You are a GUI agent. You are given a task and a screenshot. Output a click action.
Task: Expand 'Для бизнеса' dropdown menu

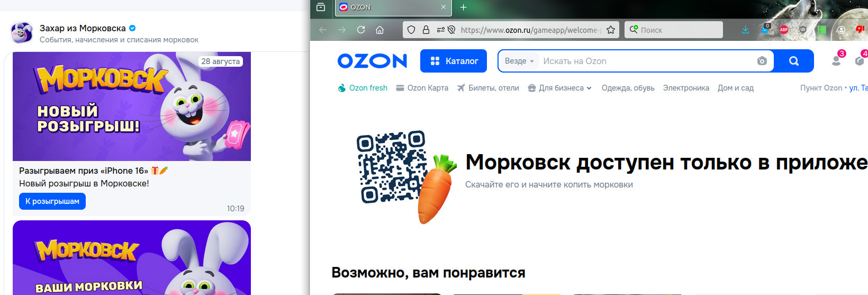tap(560, 88)
